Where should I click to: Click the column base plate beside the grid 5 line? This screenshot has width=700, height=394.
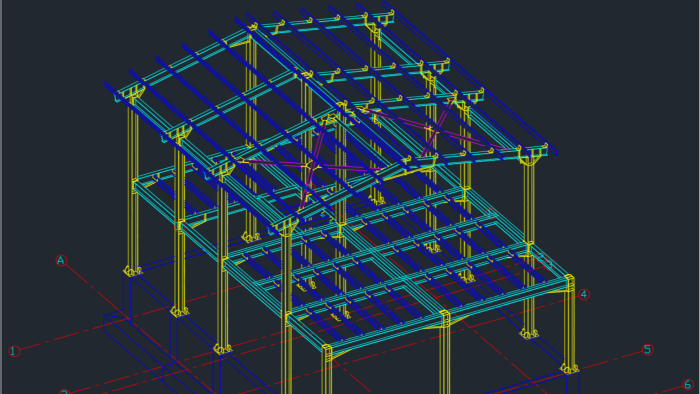(570, 369)
